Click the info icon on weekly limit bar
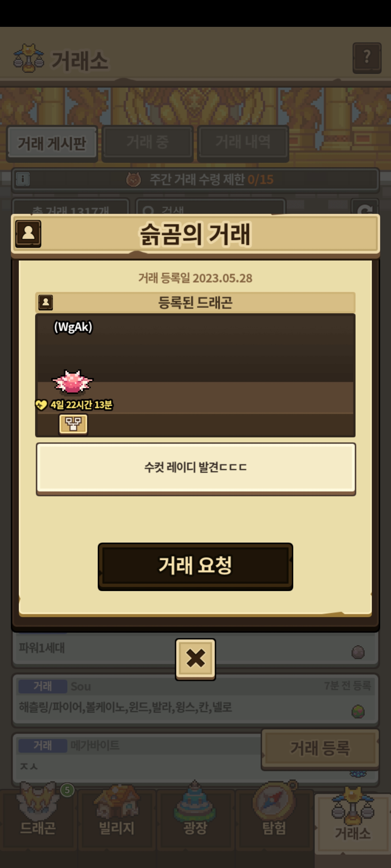The width and height of the screenshot is (391, 868). (x=23, y=179)
